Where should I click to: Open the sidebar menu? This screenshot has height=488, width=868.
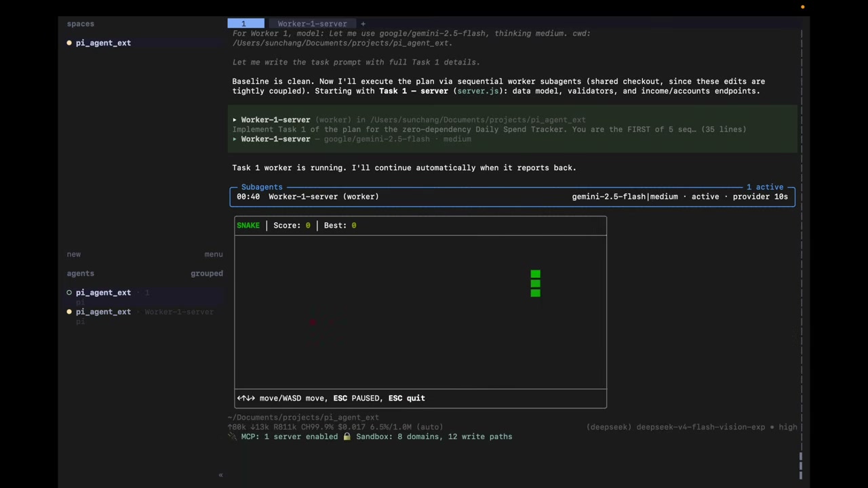tap(214, 254)
